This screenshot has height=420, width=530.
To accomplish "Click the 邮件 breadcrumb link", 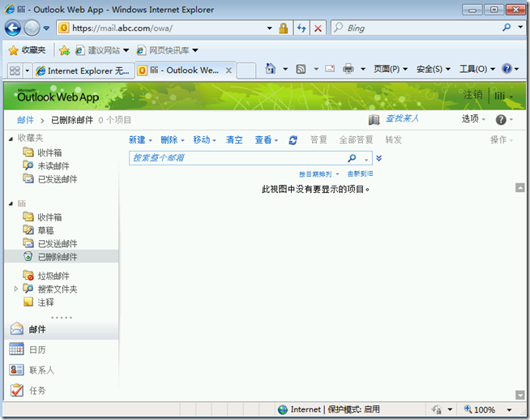I will pos(26,120).
